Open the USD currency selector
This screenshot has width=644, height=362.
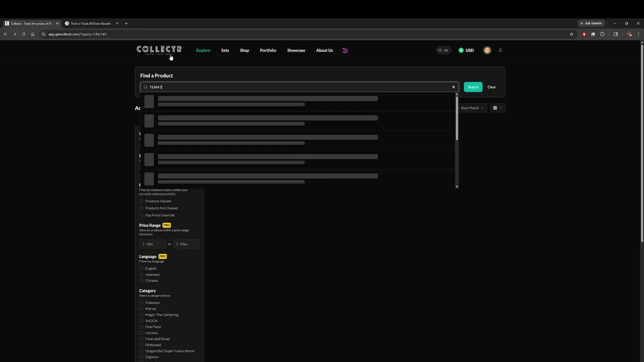click(466, 50)
